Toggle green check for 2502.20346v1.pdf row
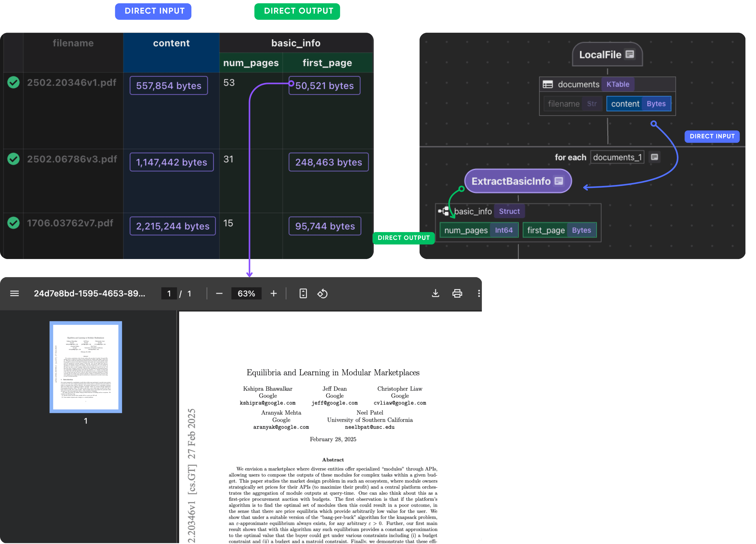The image size is (756, 544). [13, 82]
